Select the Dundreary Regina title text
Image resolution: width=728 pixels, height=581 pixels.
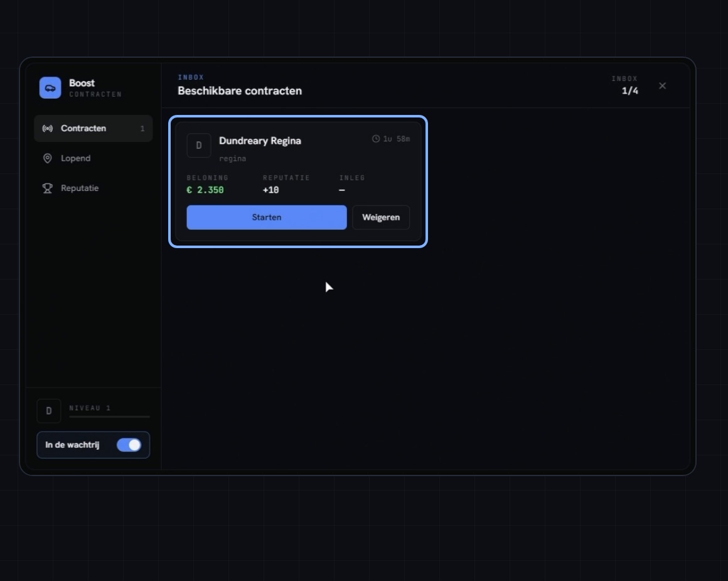[x=260, y=141]
